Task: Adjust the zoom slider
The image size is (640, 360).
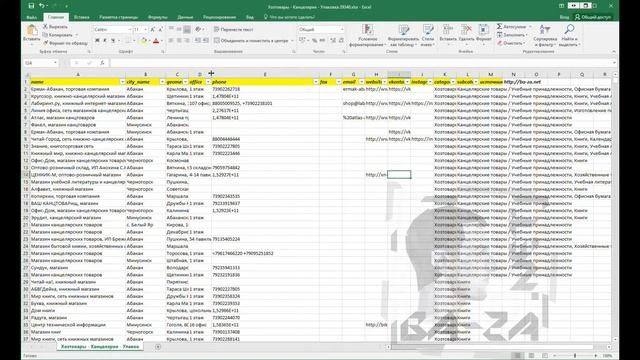Action: pos(575,356)
